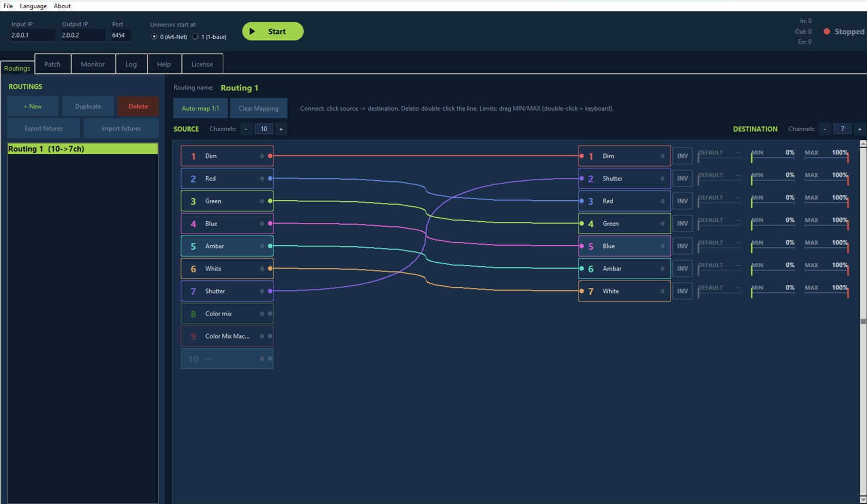The width and height of the screenshot is (867, 504).
Task: Click destination channel 5 Blue connector dot
Action: pos(582,246)
